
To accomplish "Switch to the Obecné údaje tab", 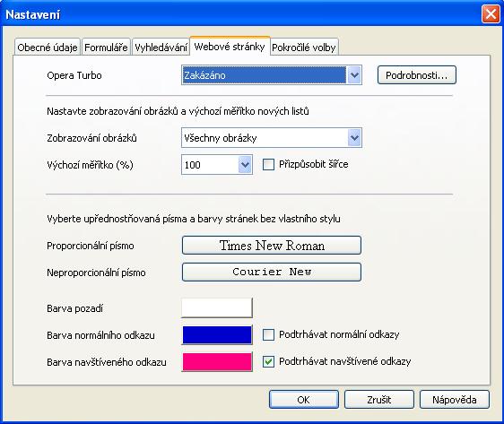I will (x=48, y=48).
